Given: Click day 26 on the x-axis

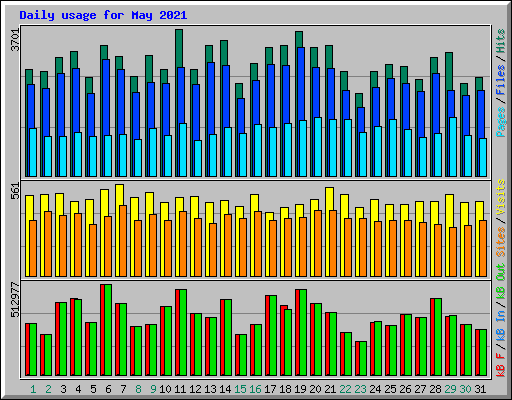Looking at the screenshot, I should point(405,389).
